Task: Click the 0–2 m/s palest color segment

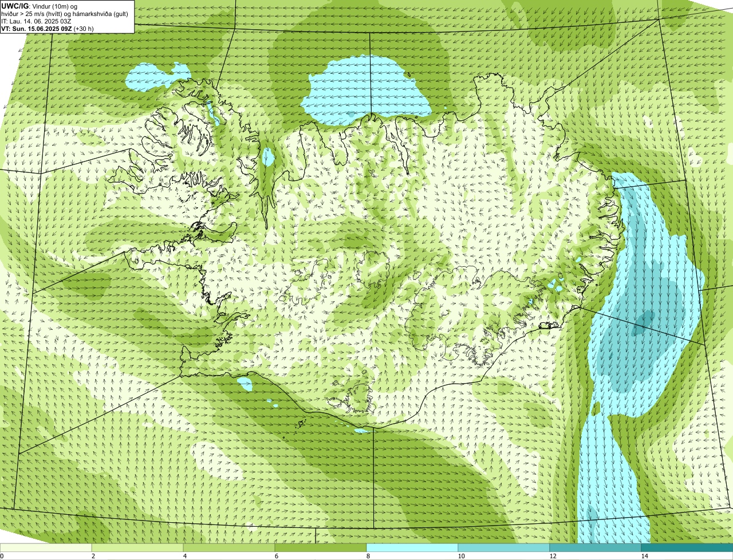Action: [46, 547]
